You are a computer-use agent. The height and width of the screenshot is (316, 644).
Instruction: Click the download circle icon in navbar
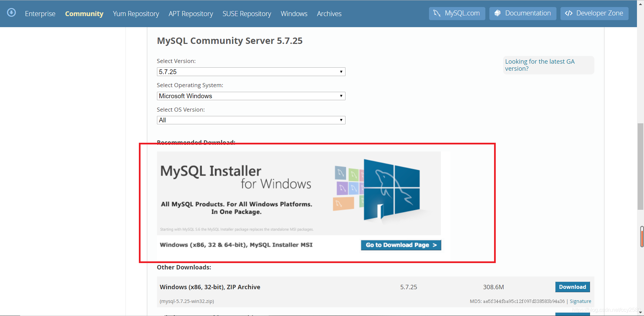(x=11, y=13)
